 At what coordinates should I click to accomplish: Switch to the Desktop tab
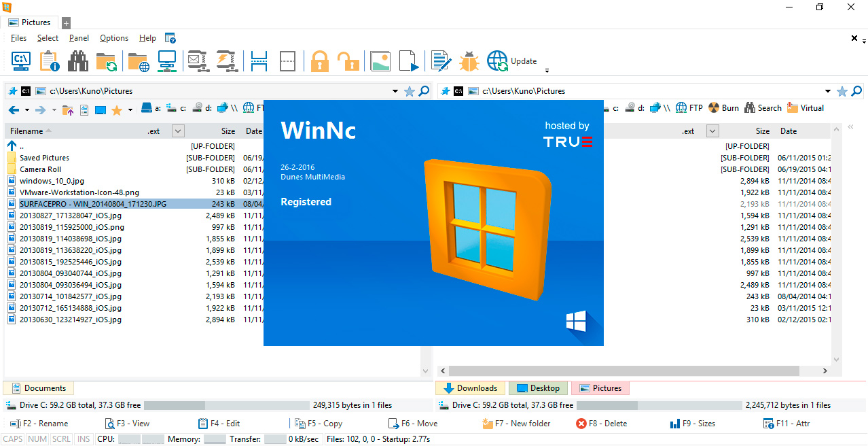tap(538, 388)
